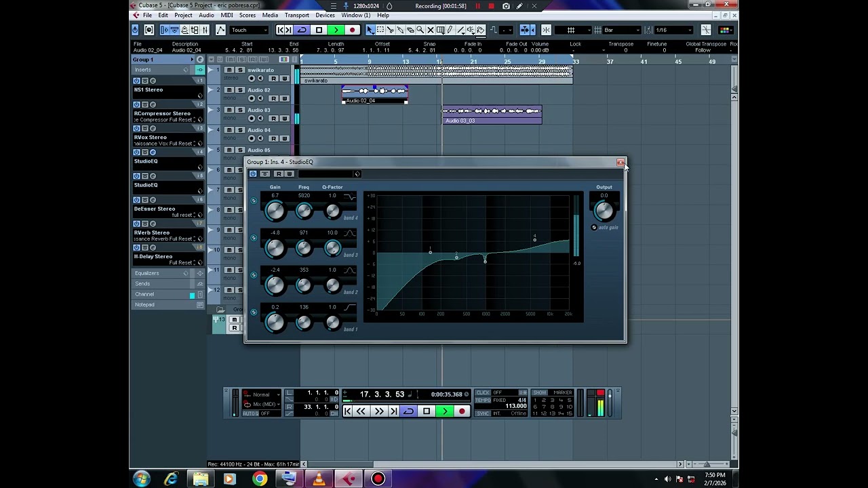
Task: Click transport panel Stop button
Action: tap(427, 411)
